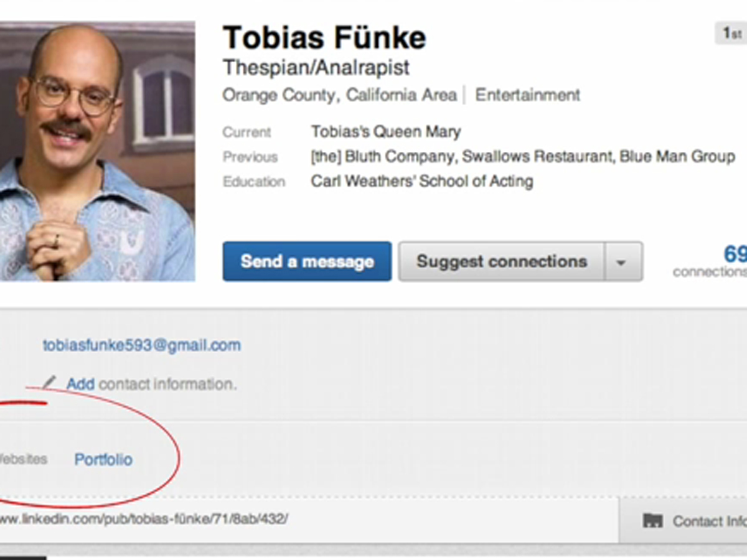The width and height of the screenshot is (747, 560).
Task: Click the Add contact information link
Action: 81,384
